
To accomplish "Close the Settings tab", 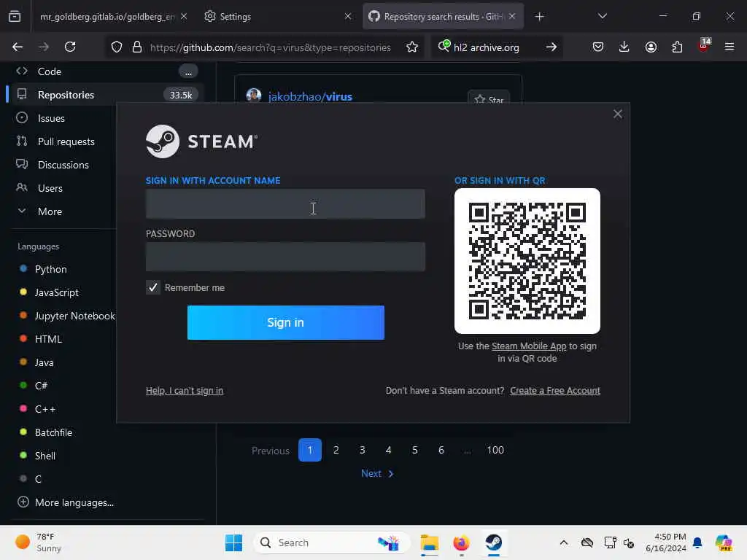I will point(348,17).
